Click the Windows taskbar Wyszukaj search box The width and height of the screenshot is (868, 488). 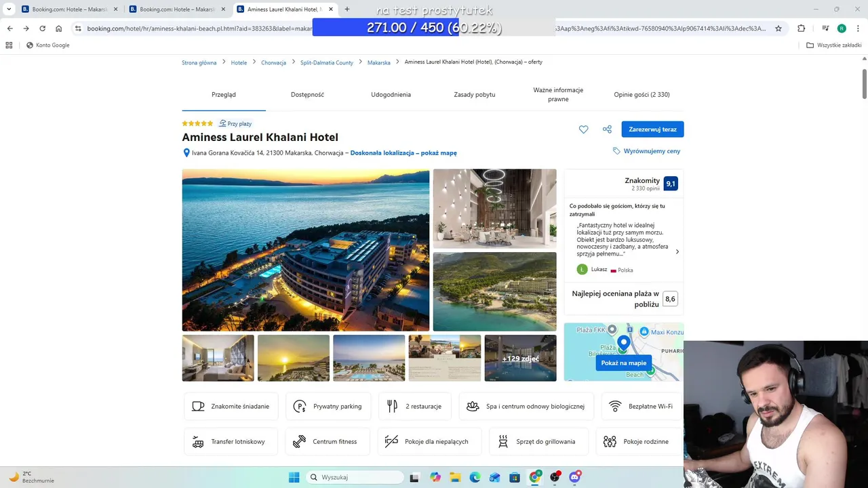point(355,477)
